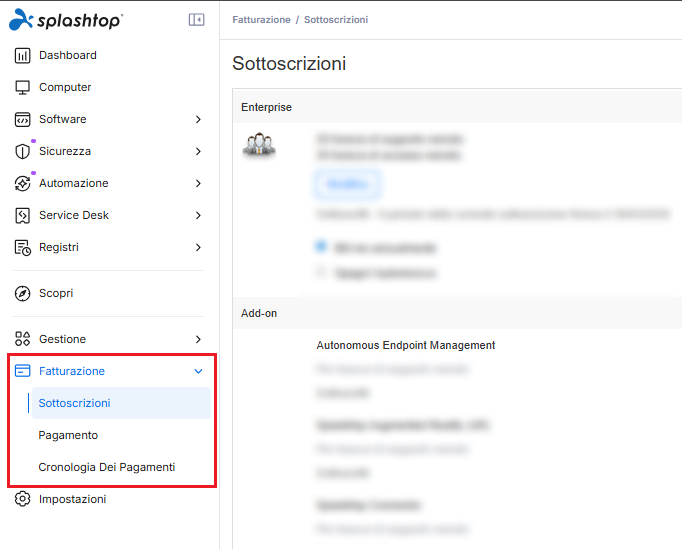
Task: Expand the Service Desk submenu chevron
Action: pos(198,215)
